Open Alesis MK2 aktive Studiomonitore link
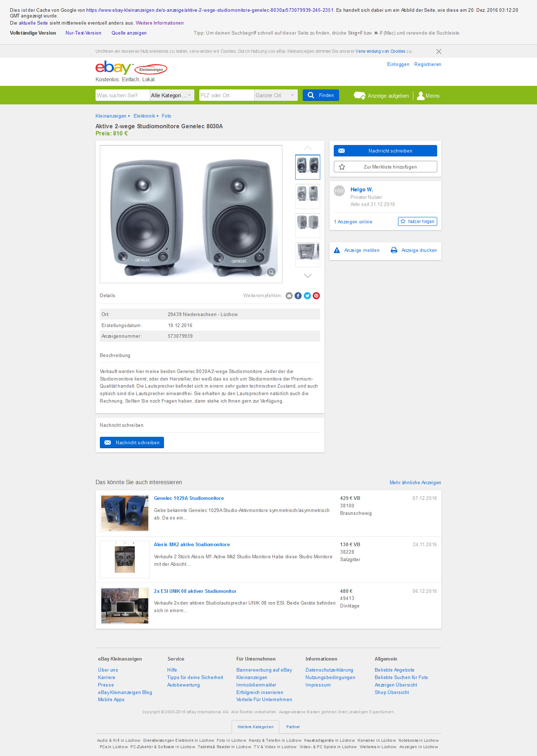Screen dimensions: 537x756 point(192,544)
